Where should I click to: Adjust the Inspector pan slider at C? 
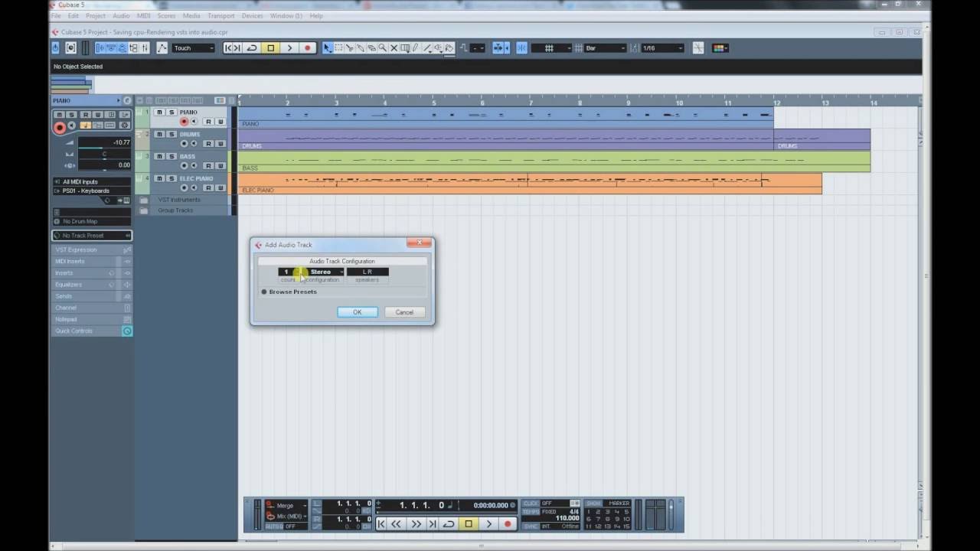pos(104,154)
